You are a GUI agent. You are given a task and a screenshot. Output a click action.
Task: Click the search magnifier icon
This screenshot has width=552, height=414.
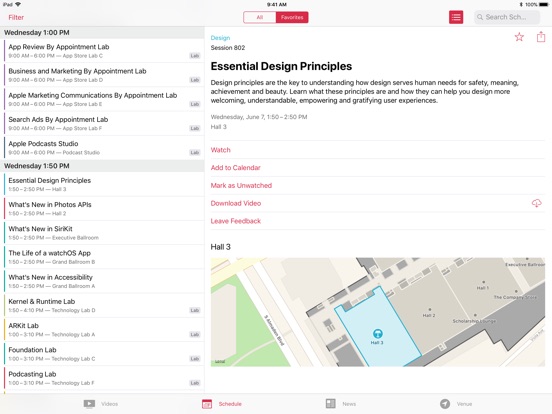[480, 17]
